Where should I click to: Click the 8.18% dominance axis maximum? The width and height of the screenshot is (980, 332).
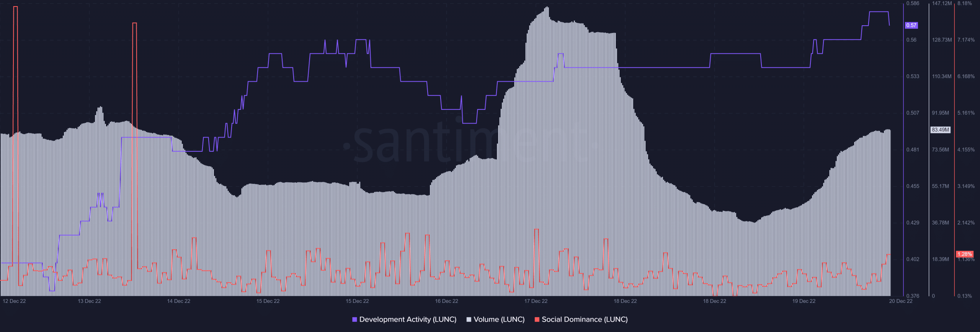click(965, 3)
